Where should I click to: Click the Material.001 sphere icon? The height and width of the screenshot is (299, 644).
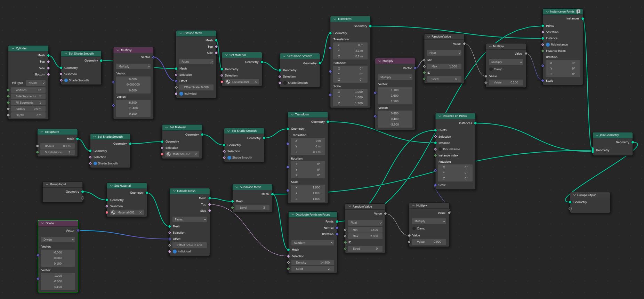pos(113,212)
